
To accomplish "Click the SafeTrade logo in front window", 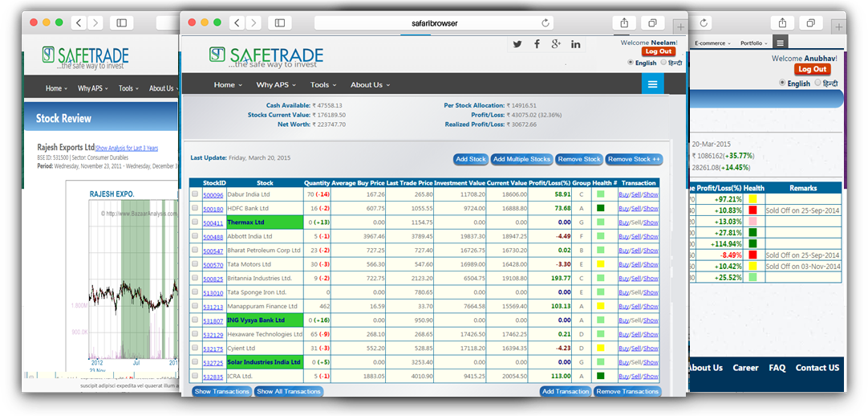I will (x=266, y=56).
